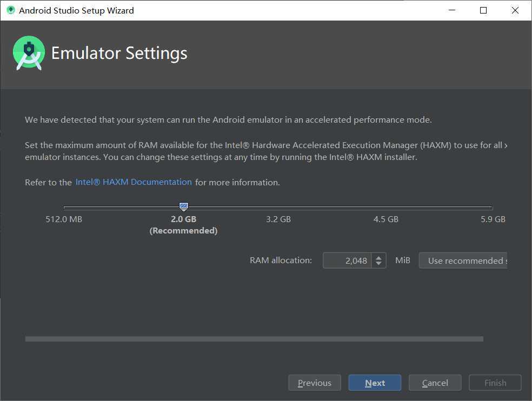Click the RAM allocation label
This screenshot has height=401, width=532.
point(281,260)
